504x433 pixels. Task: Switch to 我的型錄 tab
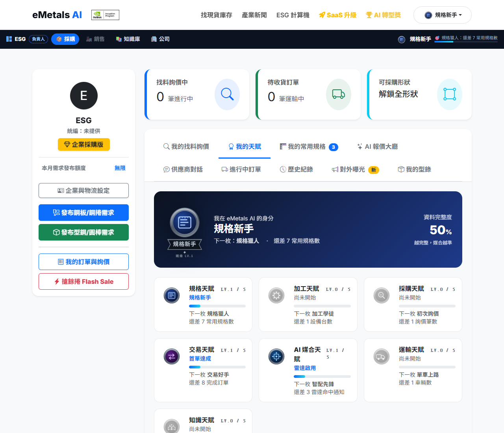pos(415,169)
